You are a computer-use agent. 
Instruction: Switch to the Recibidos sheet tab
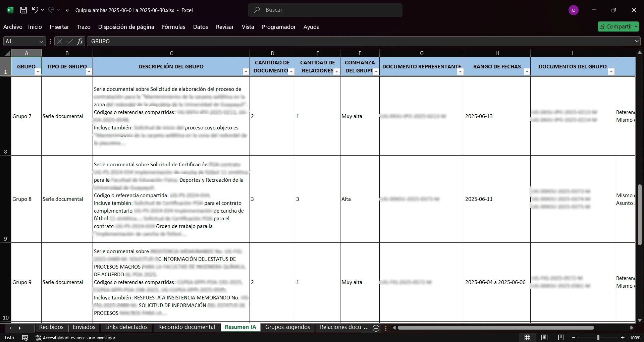pos(51,327)
